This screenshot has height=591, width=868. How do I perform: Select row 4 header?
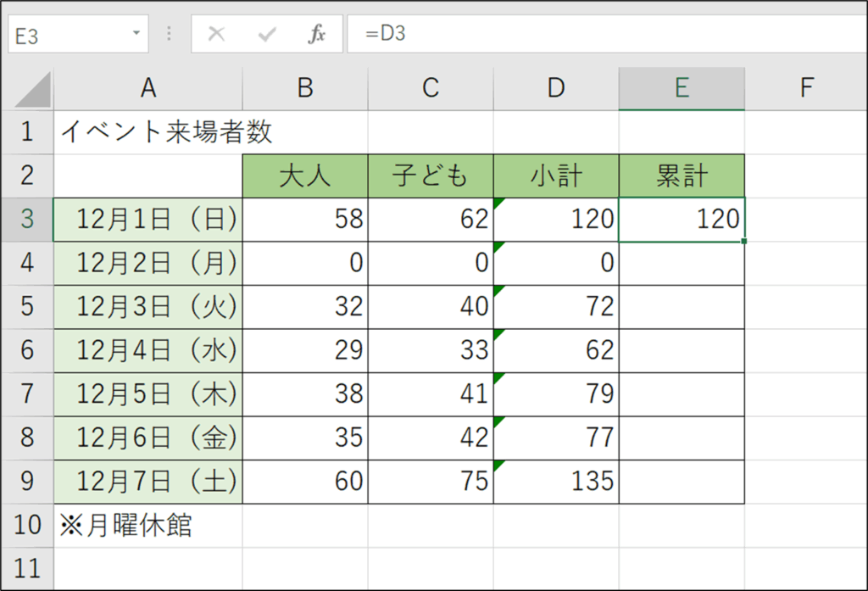(27, 263)
